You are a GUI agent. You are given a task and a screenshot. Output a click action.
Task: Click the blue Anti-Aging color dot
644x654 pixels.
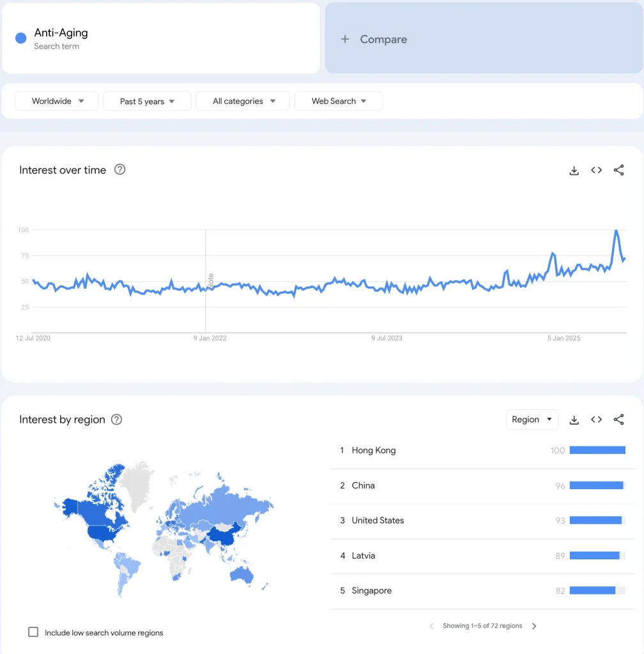(20, 38)
